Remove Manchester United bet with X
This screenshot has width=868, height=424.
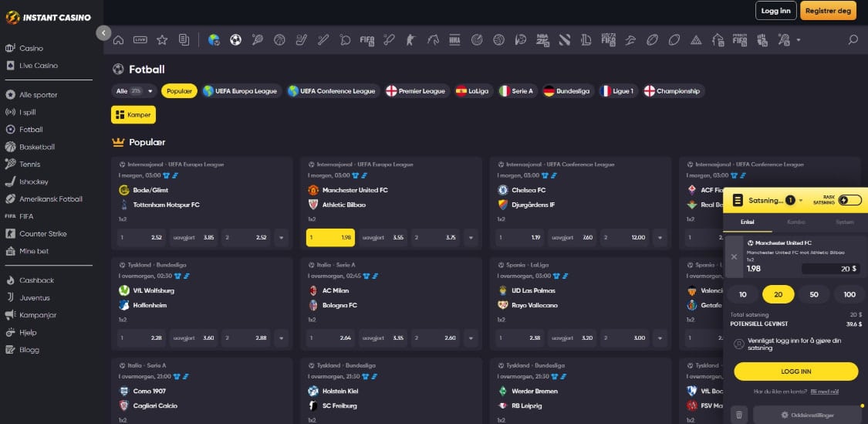[734, 256]
